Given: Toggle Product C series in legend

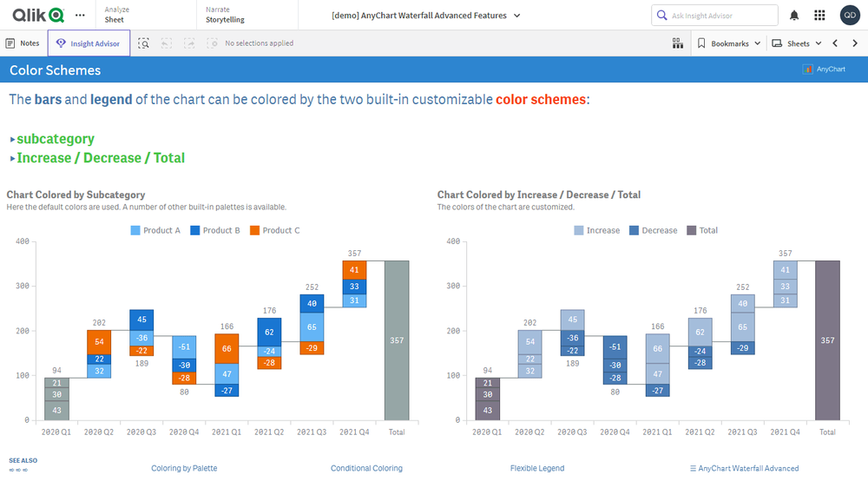Looking at the screenshot, I should (274, 230).
